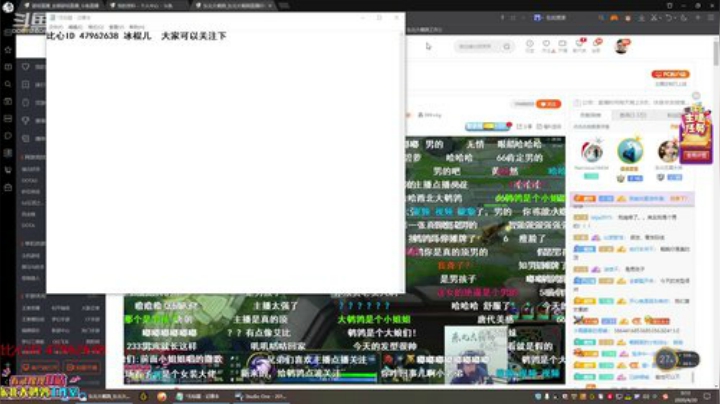This screenshot has height=404, width=720.
Task: Open the watch history clock icon
Action: (x=529, y=45)
